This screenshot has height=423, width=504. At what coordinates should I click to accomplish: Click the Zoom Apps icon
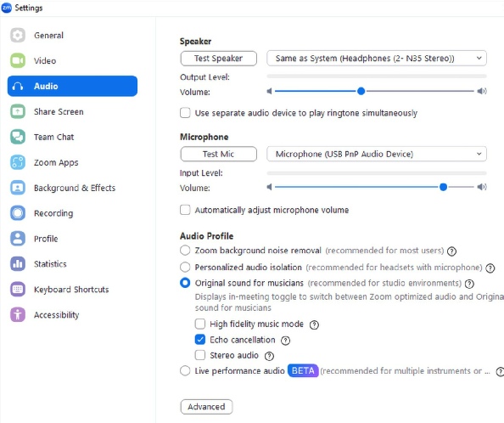click(x=18, y=162)
